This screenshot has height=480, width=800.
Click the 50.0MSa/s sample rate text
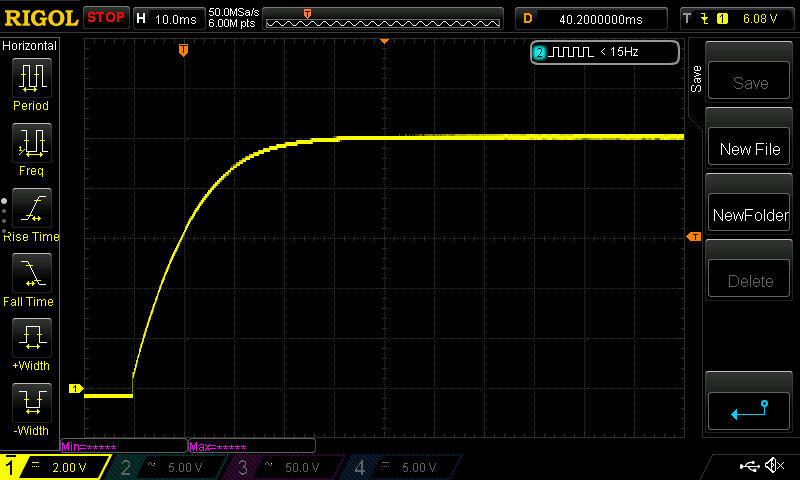234,12
